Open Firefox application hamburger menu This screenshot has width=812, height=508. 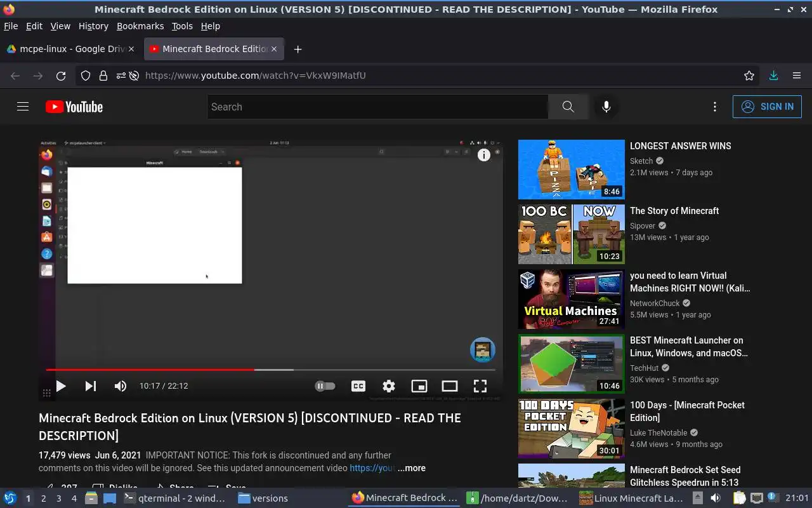(797, 76)
